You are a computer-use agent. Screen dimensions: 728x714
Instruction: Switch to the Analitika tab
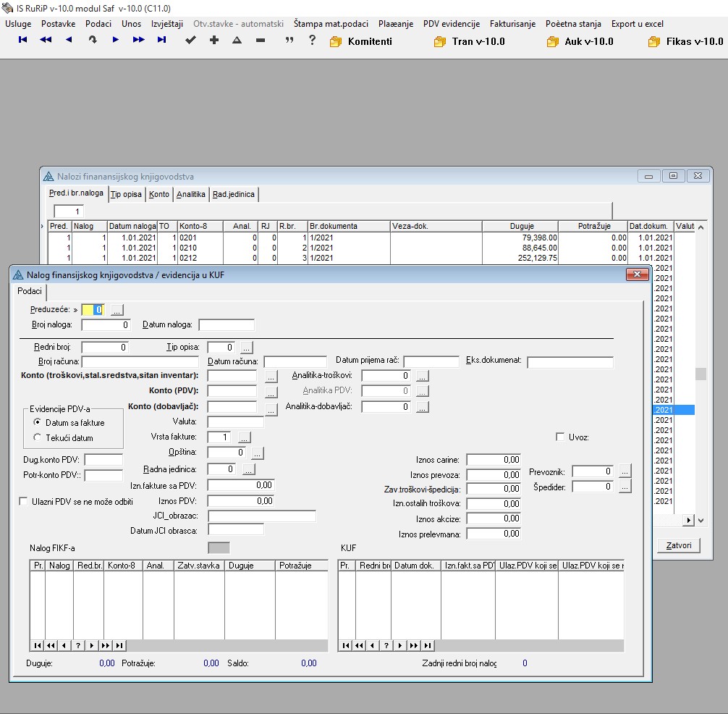pos(191,194)
